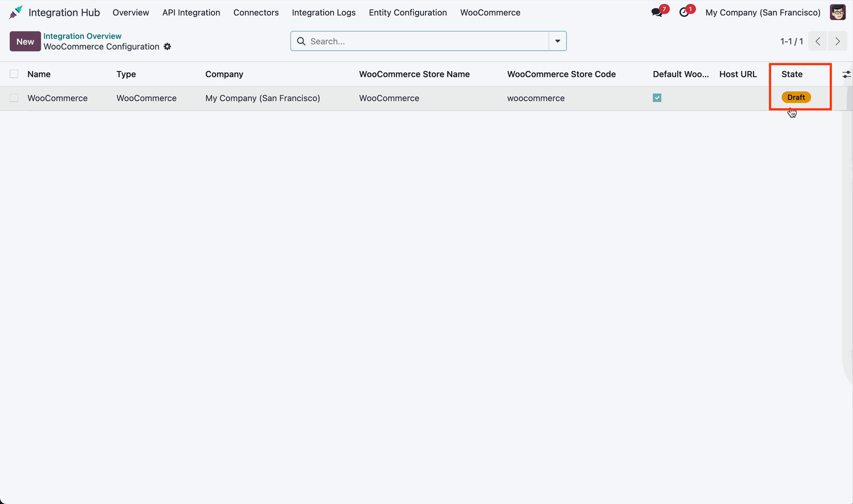
Task: Open the activities clock icon
Action: (x=684, y=12)
